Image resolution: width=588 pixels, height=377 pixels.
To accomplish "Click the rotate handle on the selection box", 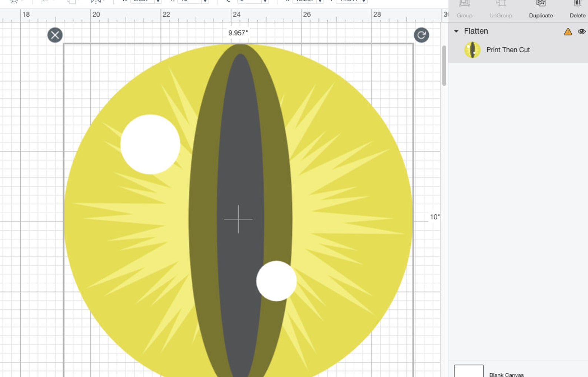I will click(421, 35).
